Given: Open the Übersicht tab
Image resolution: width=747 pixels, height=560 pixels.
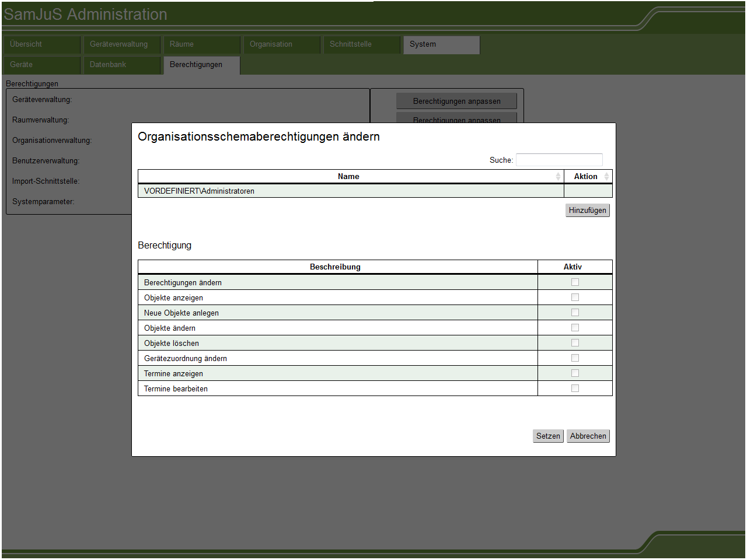Looking at the screenshot, I should coord(42,44).
